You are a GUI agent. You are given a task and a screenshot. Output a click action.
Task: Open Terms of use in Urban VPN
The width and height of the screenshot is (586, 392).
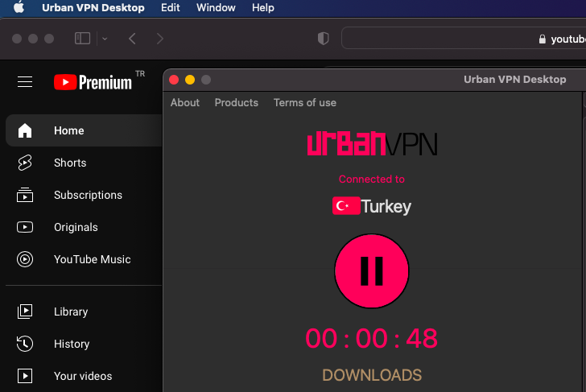coord(305,102)
